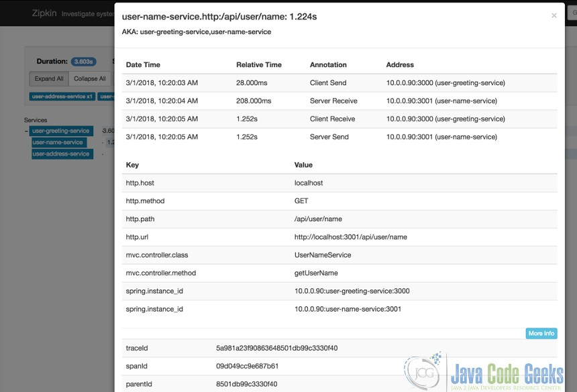The image size is (577, 392).
Task: Click the date cell in the Client Receive row
Action: click(x=162, y=119)
